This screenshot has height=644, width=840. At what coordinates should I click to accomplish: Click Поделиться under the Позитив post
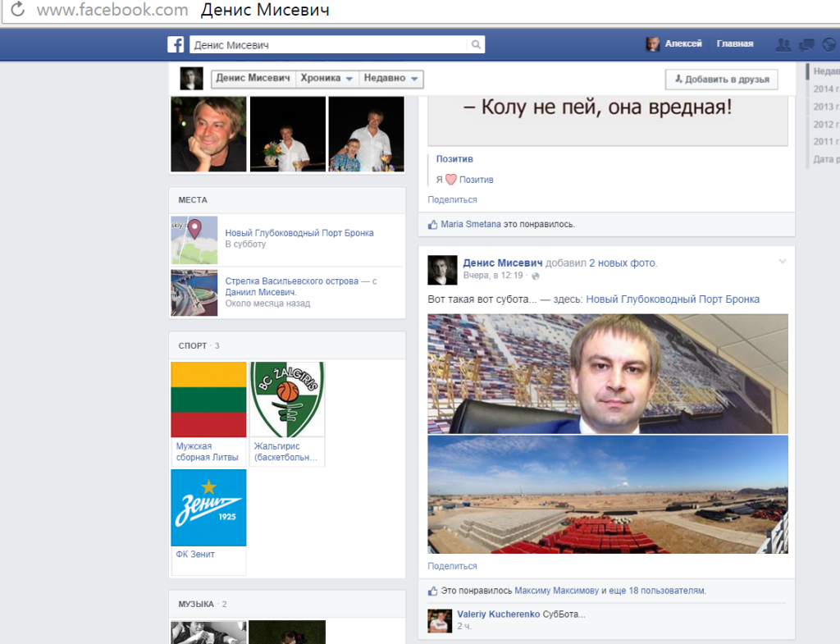point(452,200)
